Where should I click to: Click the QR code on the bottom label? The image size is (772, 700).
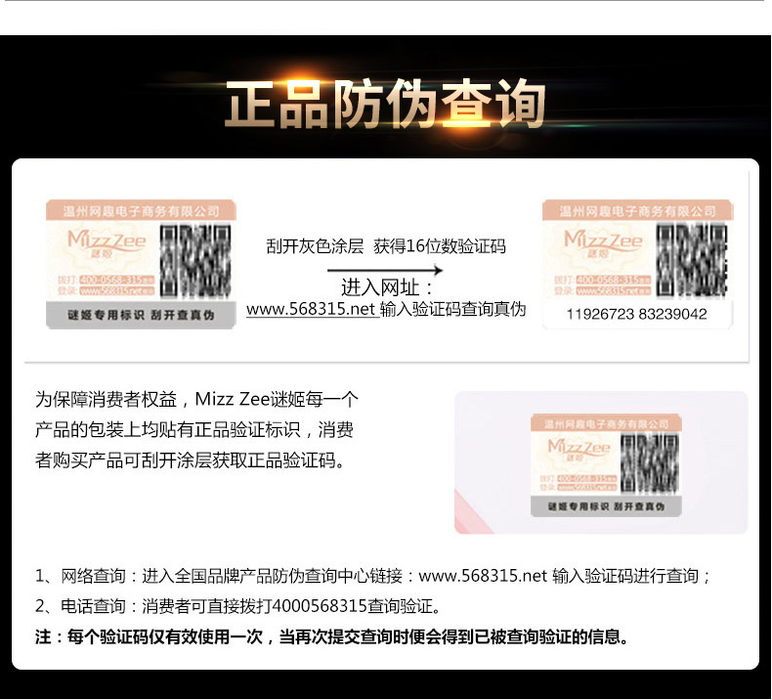[x=649, y=464]
